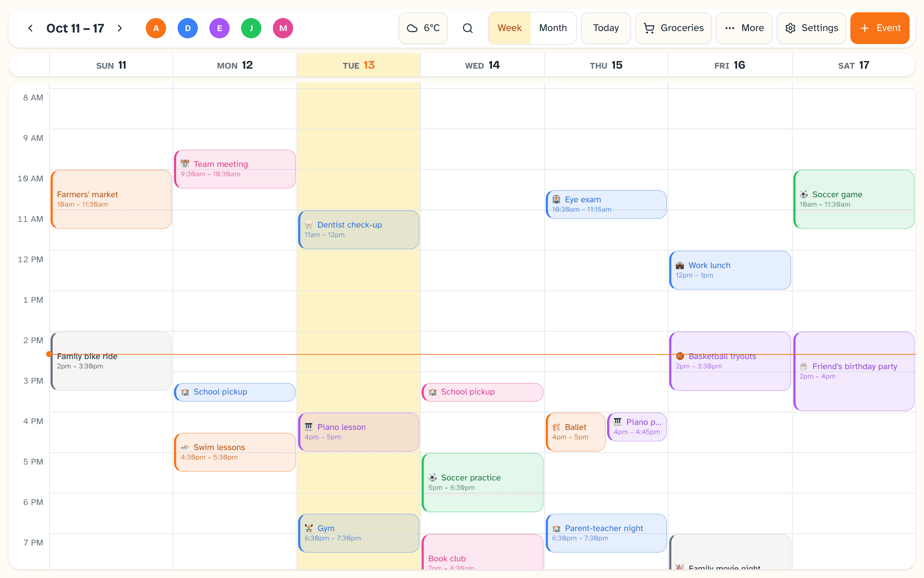Screen dimensions: 924x578
Task: Click the three-dots icon in More
Action: 730,28
